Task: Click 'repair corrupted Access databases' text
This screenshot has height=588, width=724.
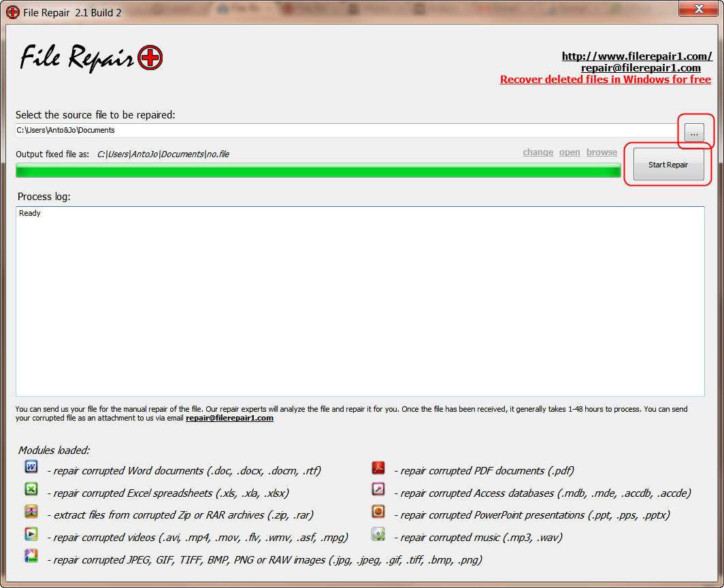Action: point(542,493)
